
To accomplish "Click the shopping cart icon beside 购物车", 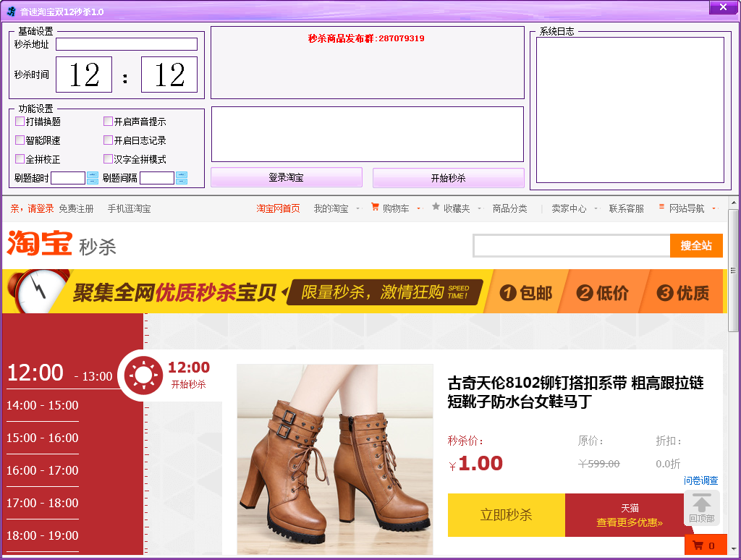I will (x=375, y=207).
